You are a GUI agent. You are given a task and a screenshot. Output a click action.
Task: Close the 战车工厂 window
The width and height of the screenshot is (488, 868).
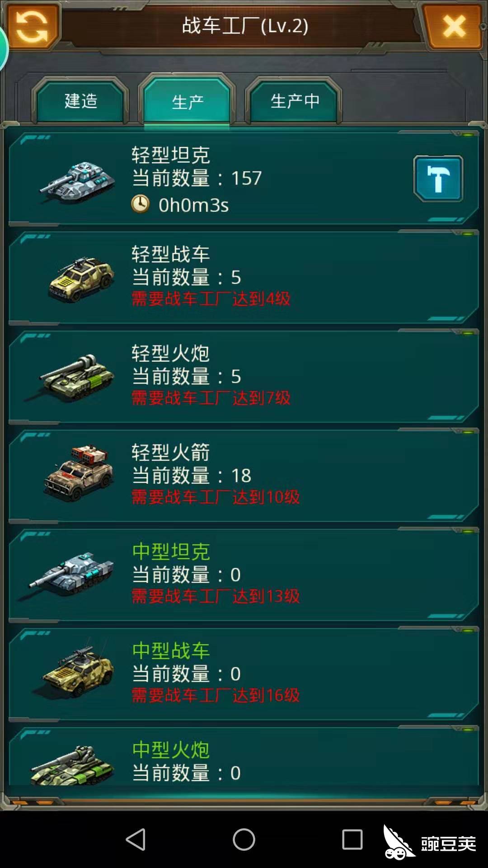454,26
